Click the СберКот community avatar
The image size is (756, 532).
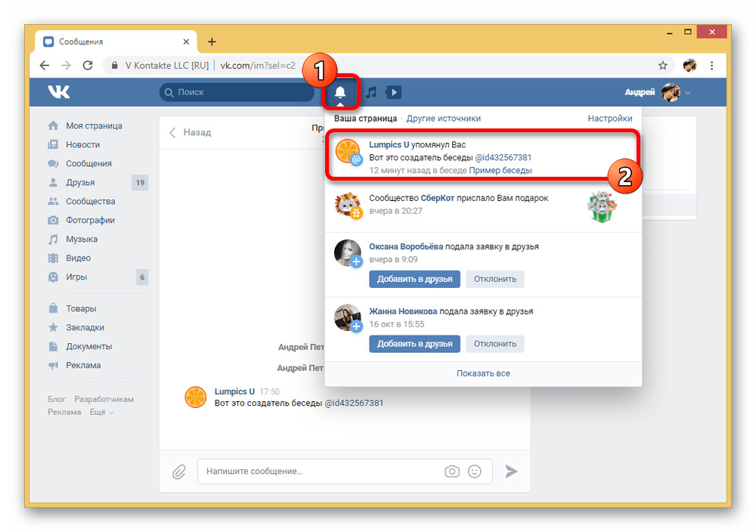[348, 205]
